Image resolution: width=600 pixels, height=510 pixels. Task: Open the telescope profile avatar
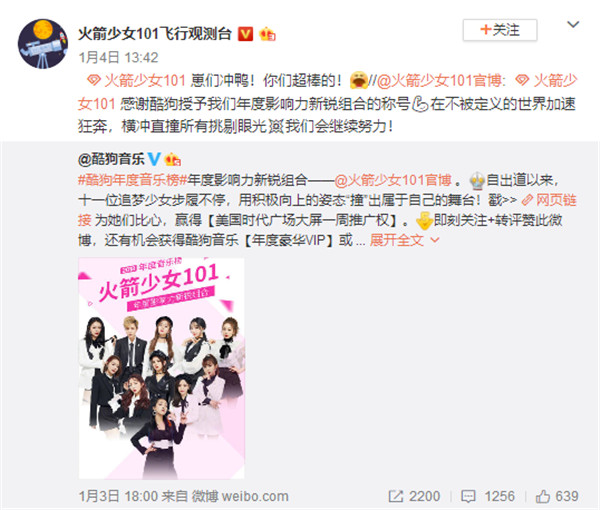tap(42, 43)
